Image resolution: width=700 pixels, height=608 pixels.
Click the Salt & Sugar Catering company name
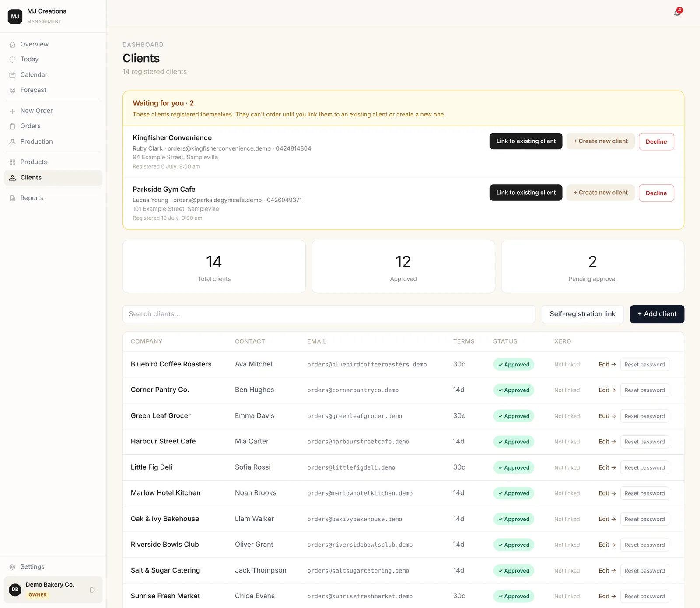[165, 570]
